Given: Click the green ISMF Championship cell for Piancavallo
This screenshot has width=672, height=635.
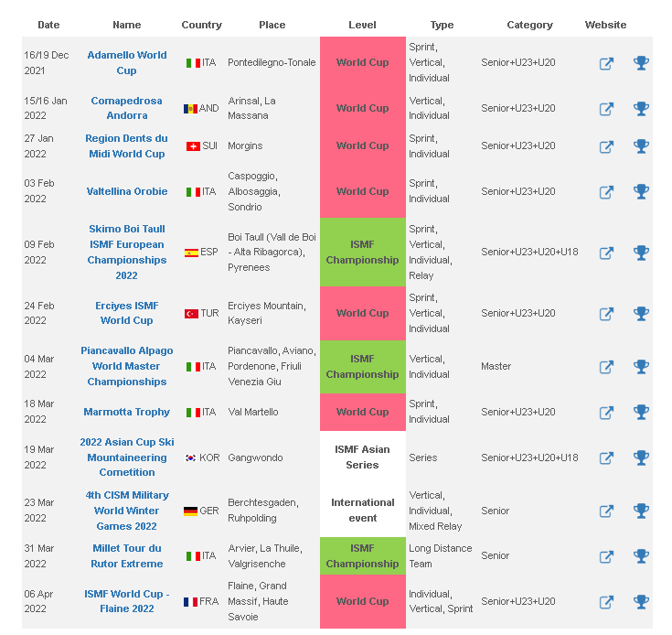Looking at the screenshot, I should [363, 367].
